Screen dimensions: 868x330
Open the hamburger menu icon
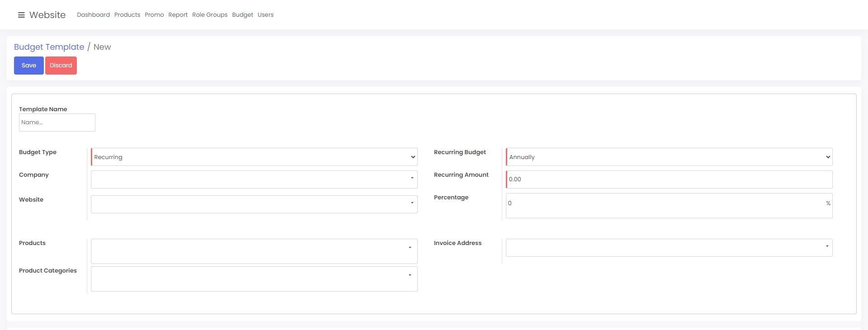point(21,15)
